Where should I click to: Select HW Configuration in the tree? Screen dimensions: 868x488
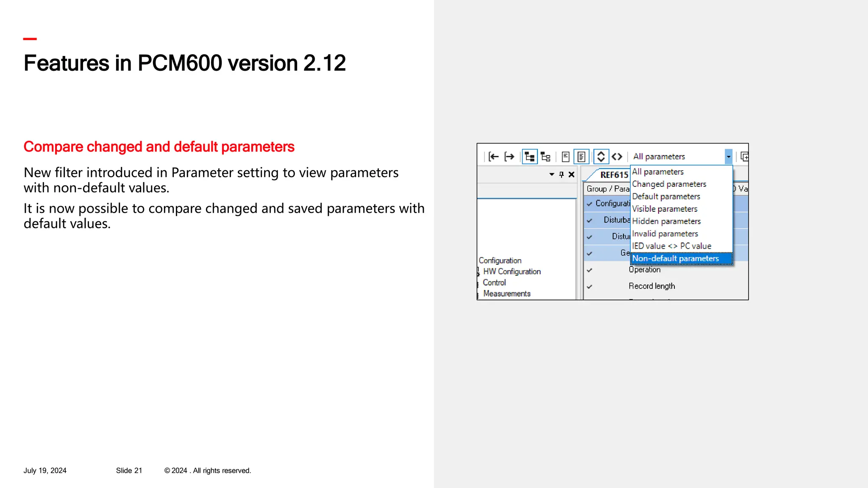[512, 272]
